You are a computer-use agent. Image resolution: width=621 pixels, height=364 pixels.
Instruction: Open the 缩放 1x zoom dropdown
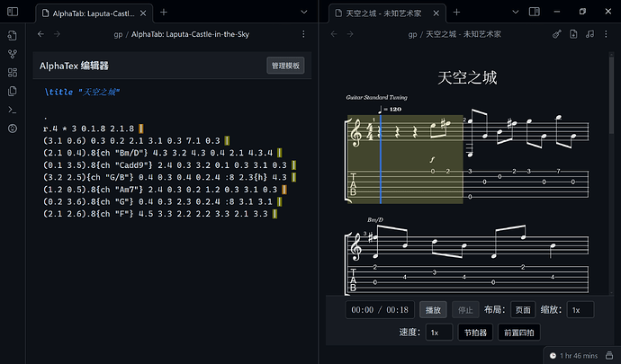[580, 310]
